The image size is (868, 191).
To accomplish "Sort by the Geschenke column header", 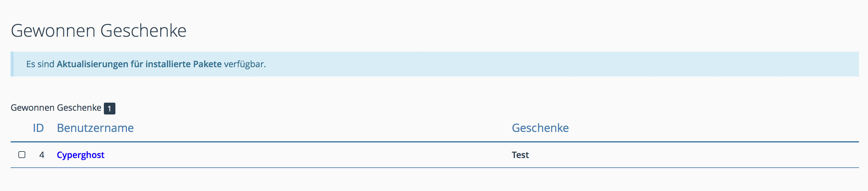I will 540,128.
